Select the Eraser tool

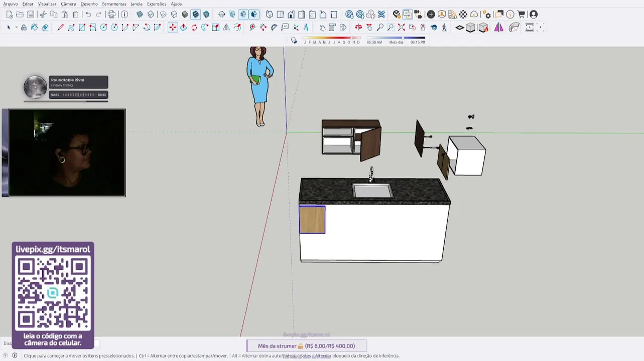point(45,28)
